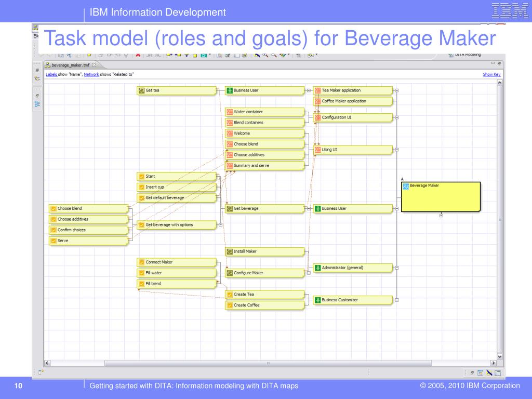Click the Get beverage with options icon
The height and width of the screenshot is (399, 532).
pos(141,225)
